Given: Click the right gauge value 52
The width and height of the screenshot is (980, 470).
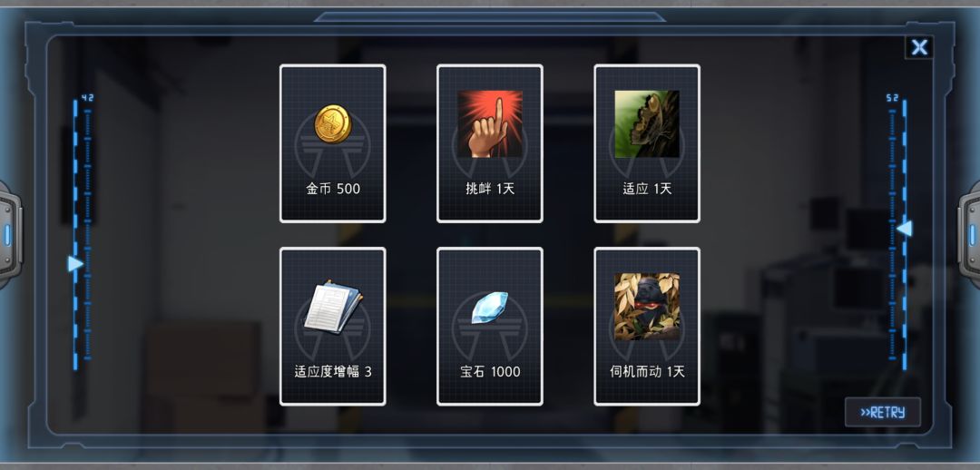Looking at the screenshot, I should [x=892, y=98].
